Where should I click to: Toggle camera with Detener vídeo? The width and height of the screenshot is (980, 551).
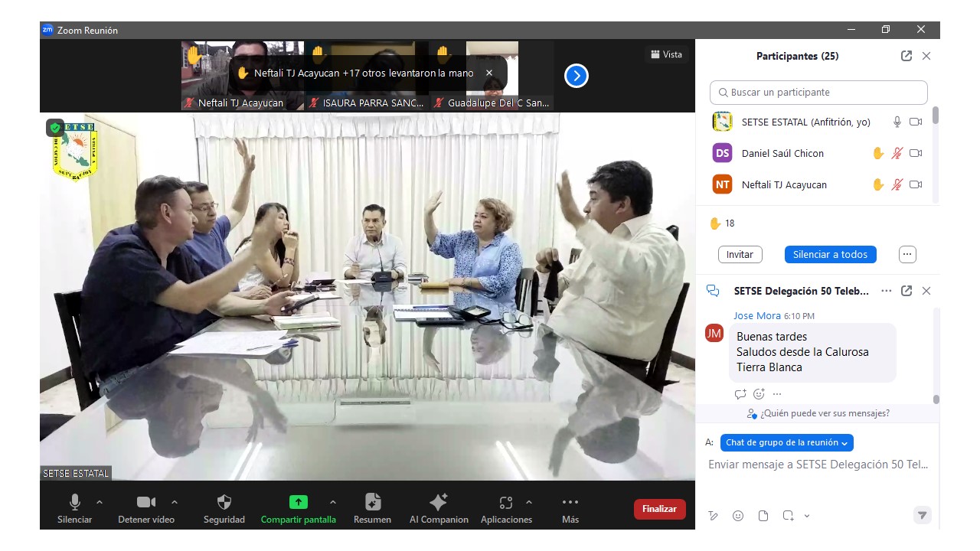145,503
